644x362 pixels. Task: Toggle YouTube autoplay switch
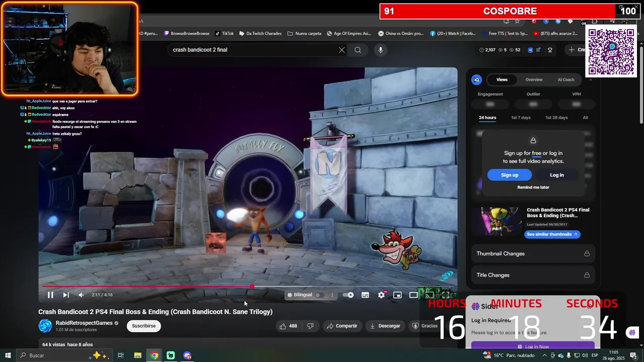pos(348,295)
